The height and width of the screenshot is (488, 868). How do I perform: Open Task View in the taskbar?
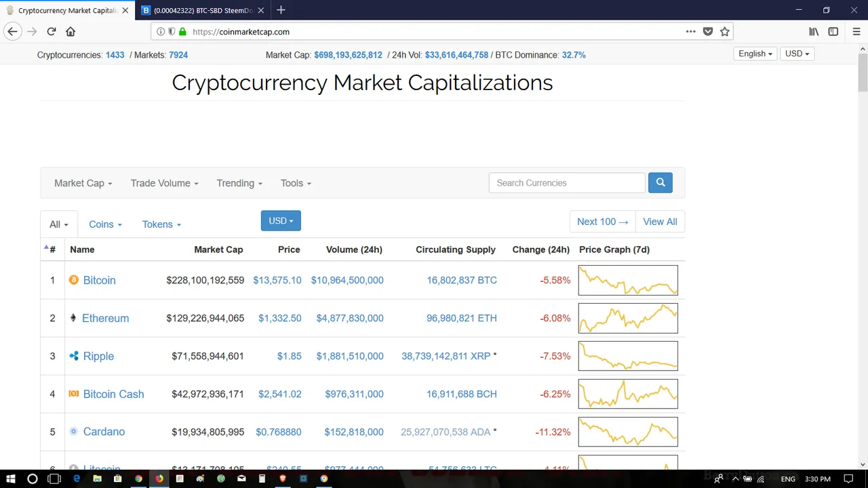click(x=54, y=479)
